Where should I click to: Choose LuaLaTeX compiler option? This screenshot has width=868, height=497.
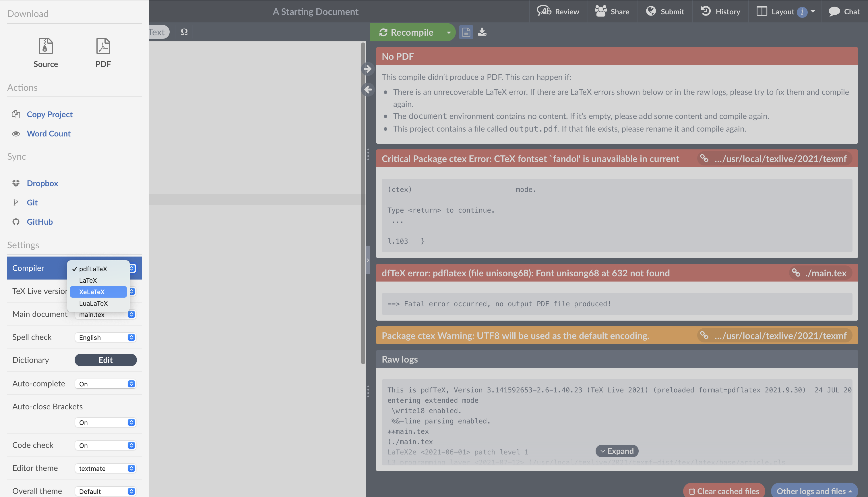[93, 303]
